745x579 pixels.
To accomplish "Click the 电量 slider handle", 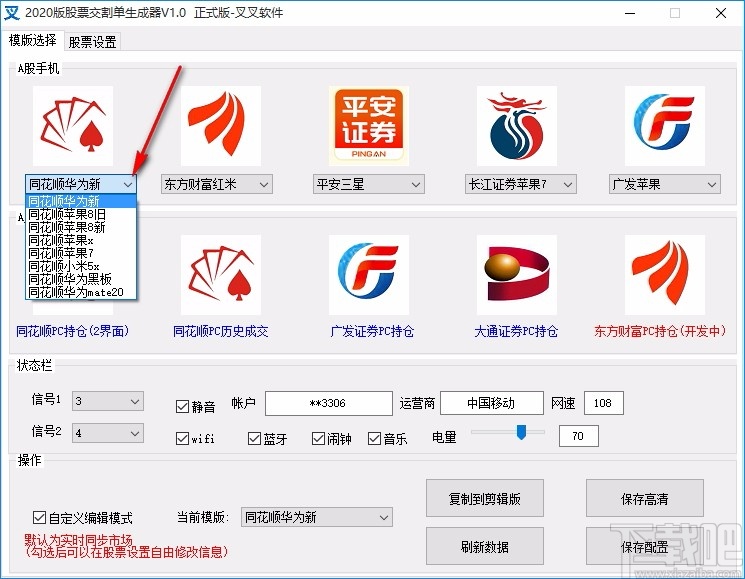I will pos(521,432).
